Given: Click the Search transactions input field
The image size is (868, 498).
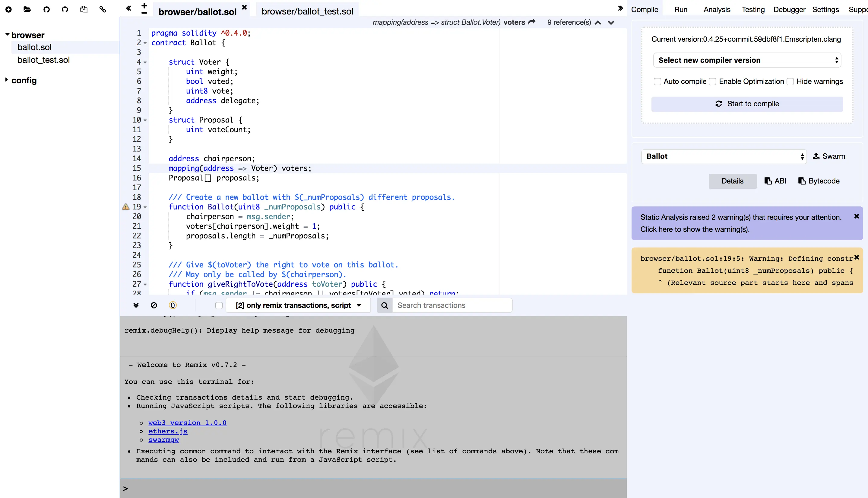Looking at the screenshot, I should 452,305.
